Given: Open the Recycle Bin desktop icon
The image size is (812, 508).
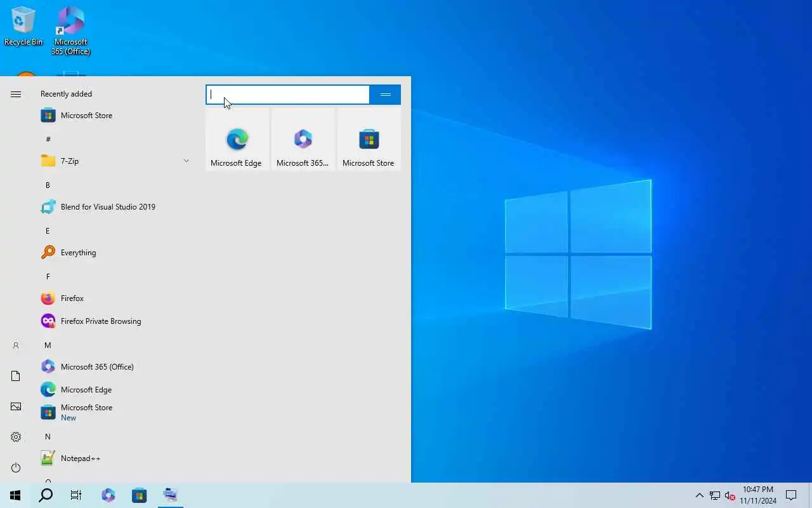Looking at the screenshot, I should [x=23, y=27].
